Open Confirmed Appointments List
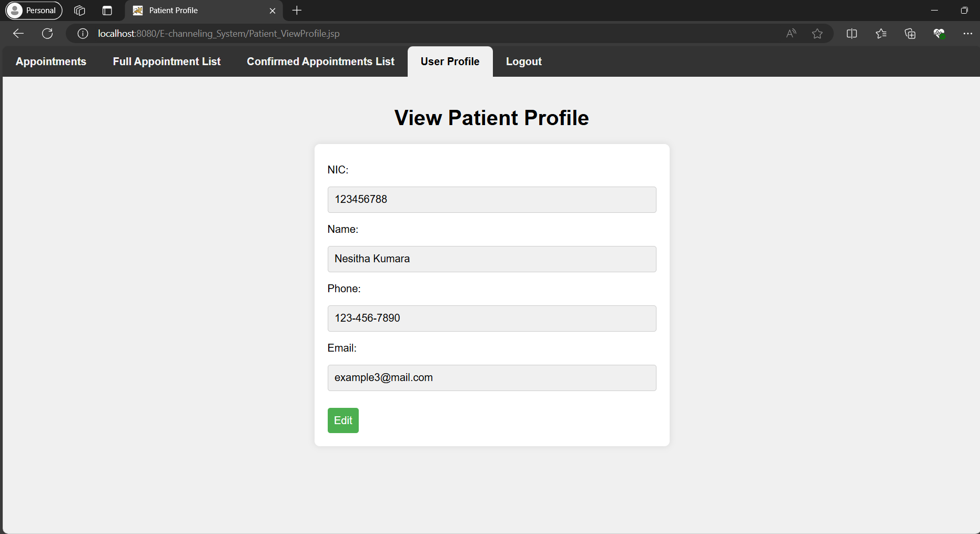The width and height of the screenshot is (980, 534). pos(320,61)
